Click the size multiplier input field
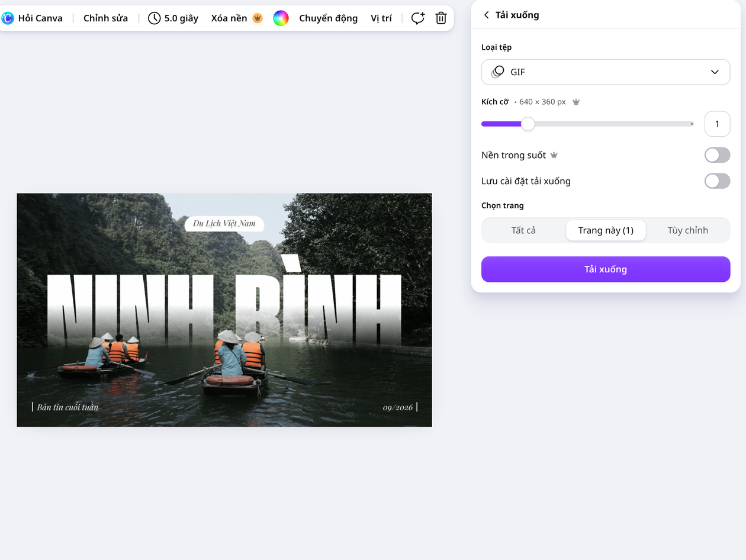This screenshot has width=746, height=560. pos(717,124)
